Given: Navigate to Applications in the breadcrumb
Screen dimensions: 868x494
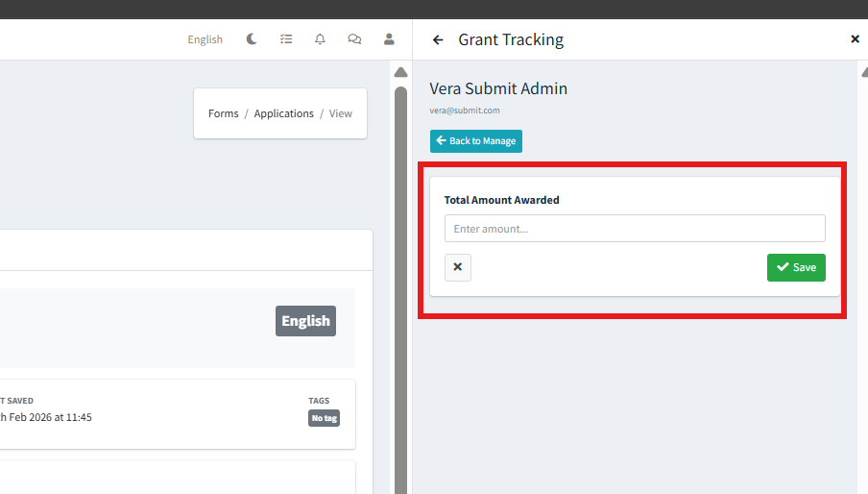Looking at the screenshot, I should tap(283, 113).
